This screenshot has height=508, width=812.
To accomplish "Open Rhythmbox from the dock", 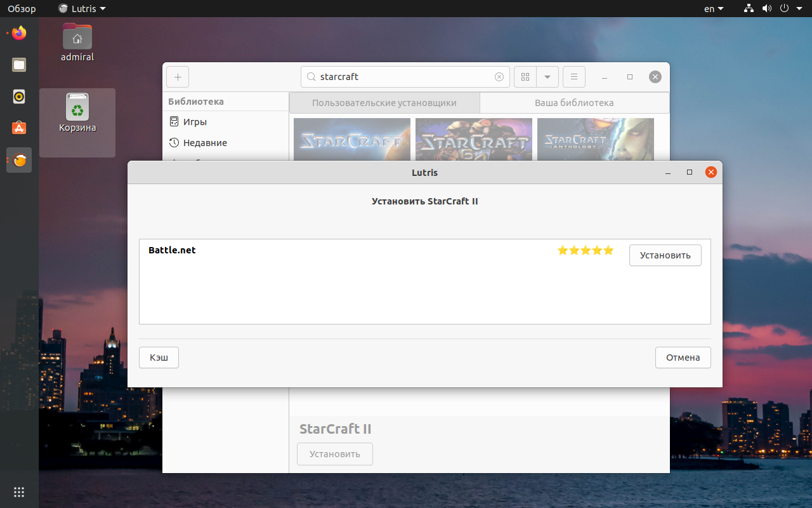I will tap(19, 97).
